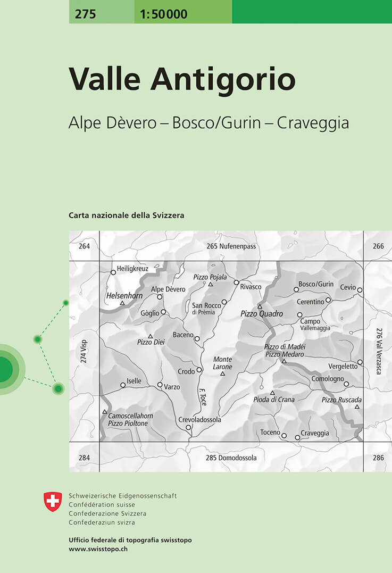392x573 pixels.
Task: Select the Pizzo Ruscada peak triangle
Action: 357,407
